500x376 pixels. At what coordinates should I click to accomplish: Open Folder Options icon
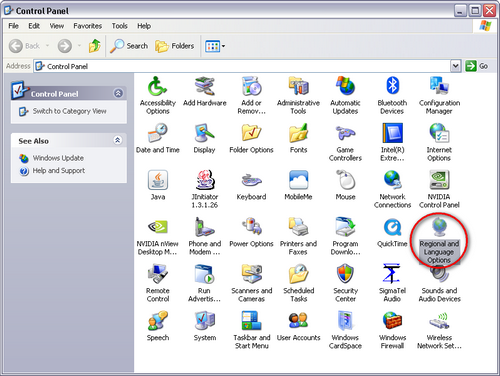pyautogui.click(x=251, y=133)
